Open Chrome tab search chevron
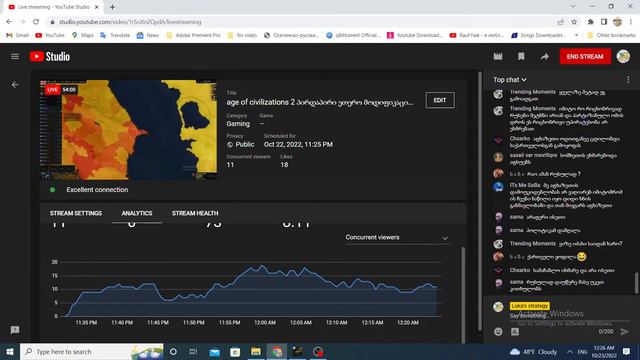Image resolution: width=640 pixels, height=360 pixels. point(573,7)
